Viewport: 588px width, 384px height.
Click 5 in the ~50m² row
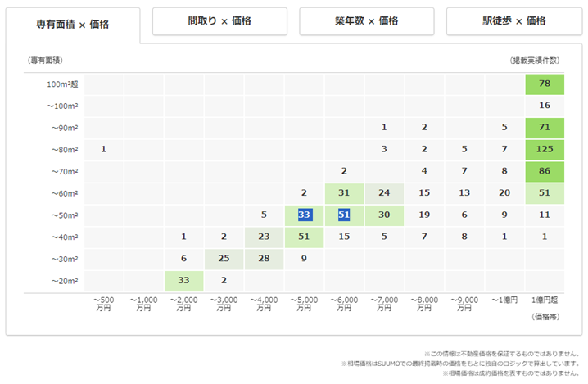pyautogui.click(x=264, y=215)
